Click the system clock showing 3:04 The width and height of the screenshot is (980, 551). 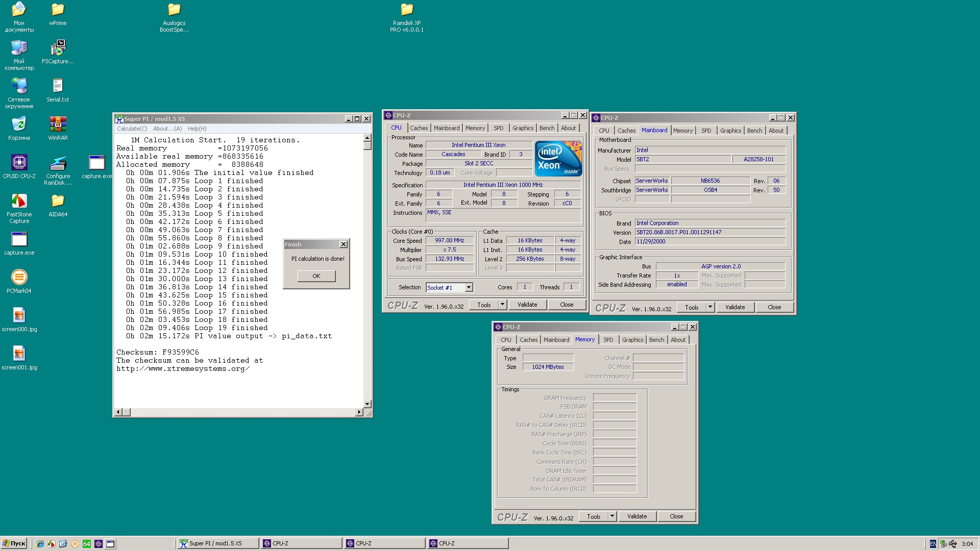(x=967, y=544)
